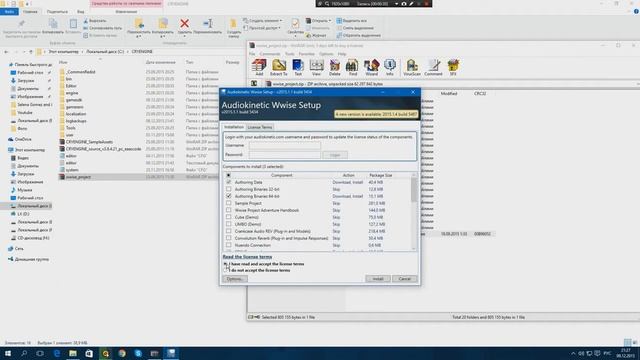This screenshot has height=360, width=640.
Task: Click the new version available notification
Action: [376, 114]
